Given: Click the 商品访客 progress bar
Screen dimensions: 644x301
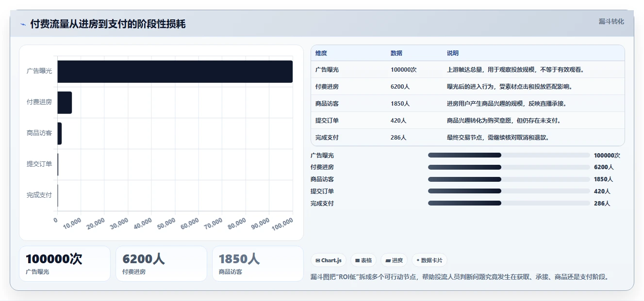Looking at the screenshot, I should pyautogui.click(x=509, y=179).
